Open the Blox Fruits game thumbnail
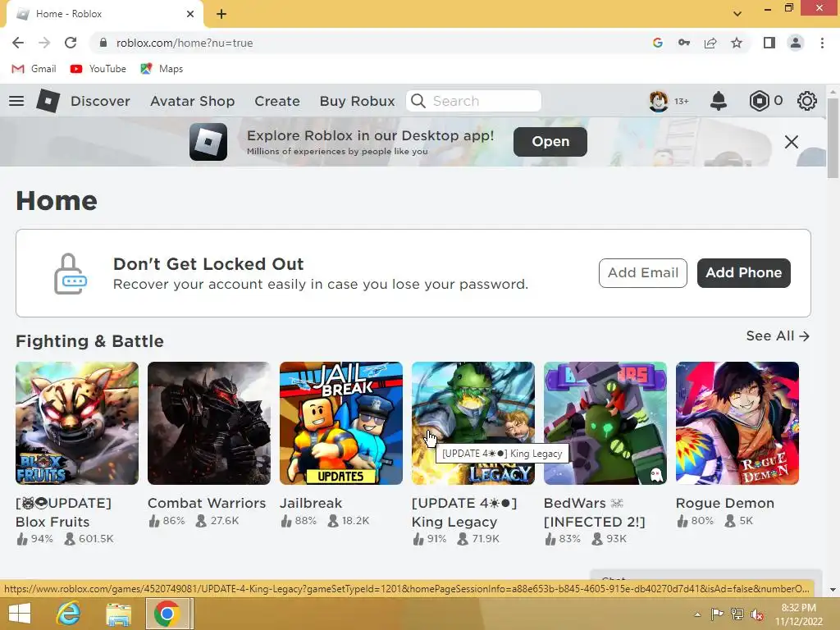The width and height of the screenshot is (840, 630). [x=77, y=423]
